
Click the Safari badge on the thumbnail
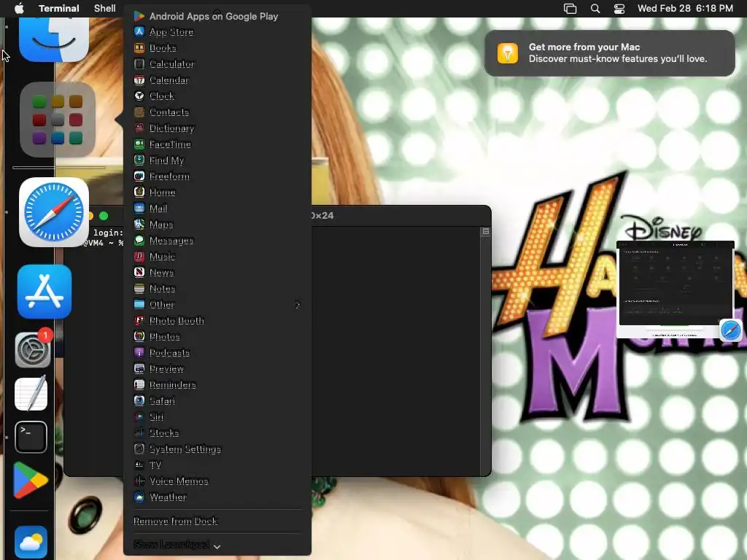tap(730, 330)
